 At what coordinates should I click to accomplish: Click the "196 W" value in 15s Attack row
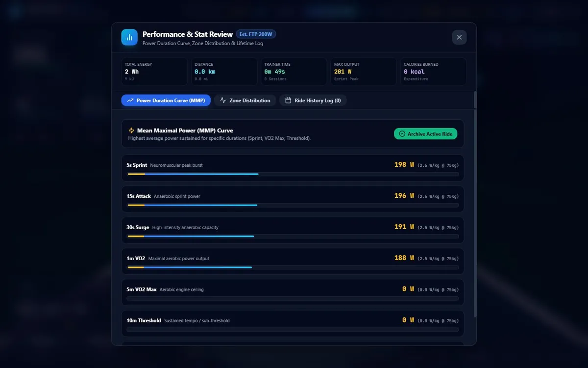[x=404, y=196]
